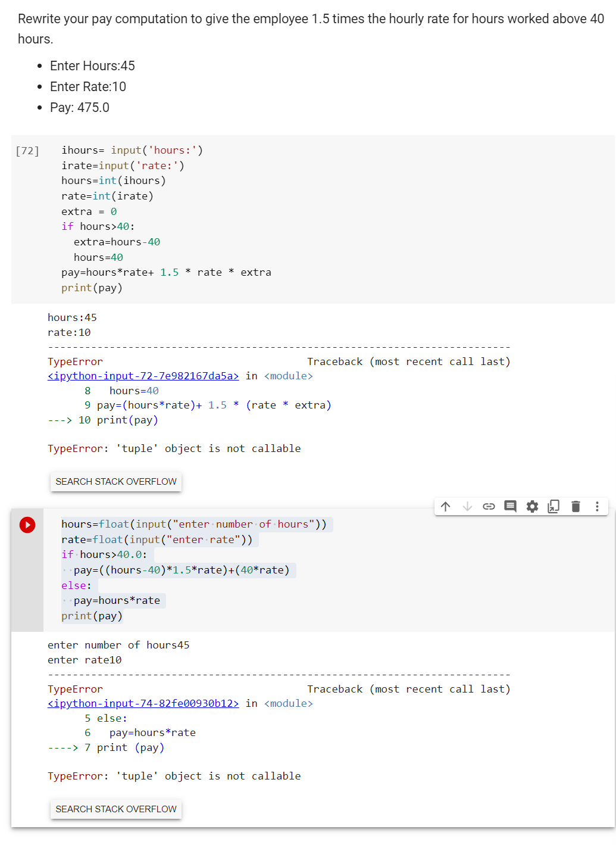Open ipython-input-72-7e982167da5a traceback link
616x845 pixels.
pyautogui.click(x=143, y=376)
